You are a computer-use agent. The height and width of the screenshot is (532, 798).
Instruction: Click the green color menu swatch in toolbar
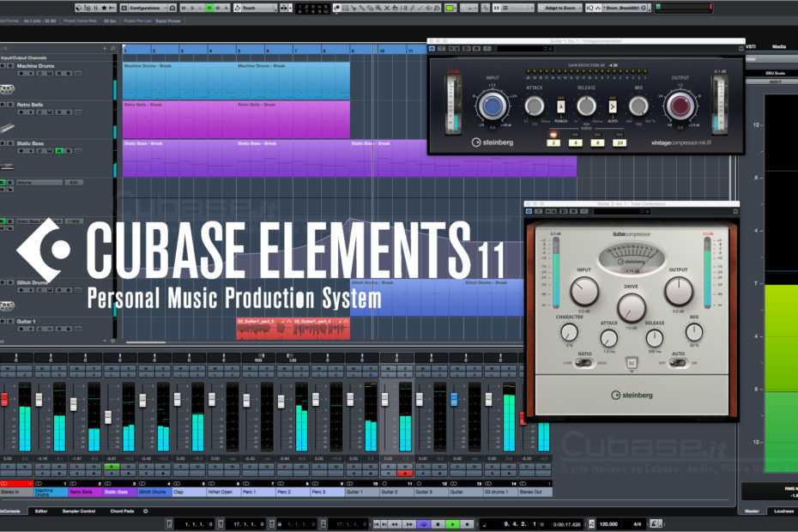click(x=450, y=8)
